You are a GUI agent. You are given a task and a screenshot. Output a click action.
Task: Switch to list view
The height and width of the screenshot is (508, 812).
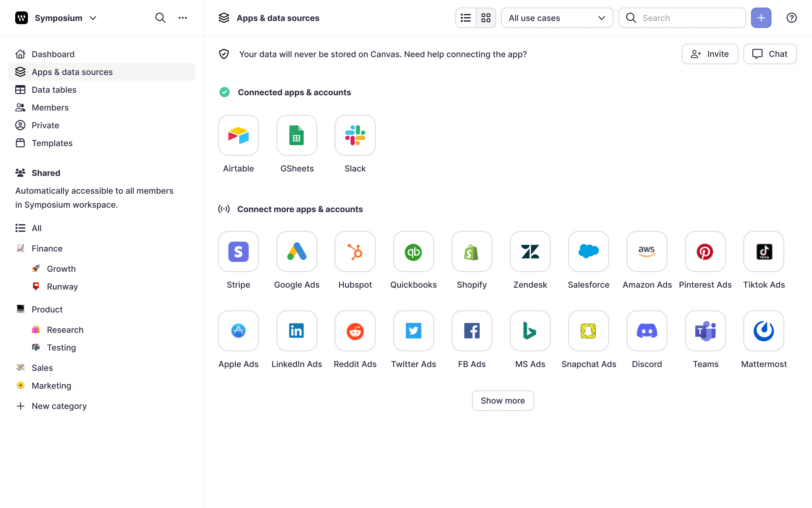(x=466, y=18)
